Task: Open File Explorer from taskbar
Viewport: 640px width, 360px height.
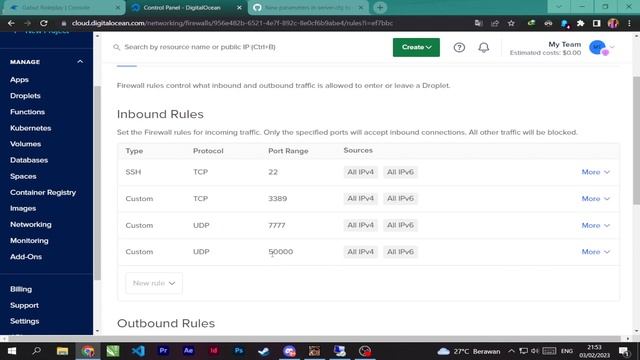Action: (62, 351)
